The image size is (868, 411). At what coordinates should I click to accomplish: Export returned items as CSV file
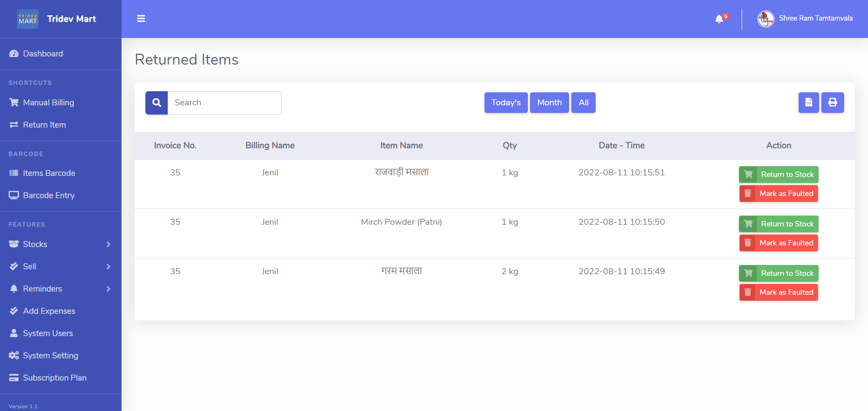[808, 103]
